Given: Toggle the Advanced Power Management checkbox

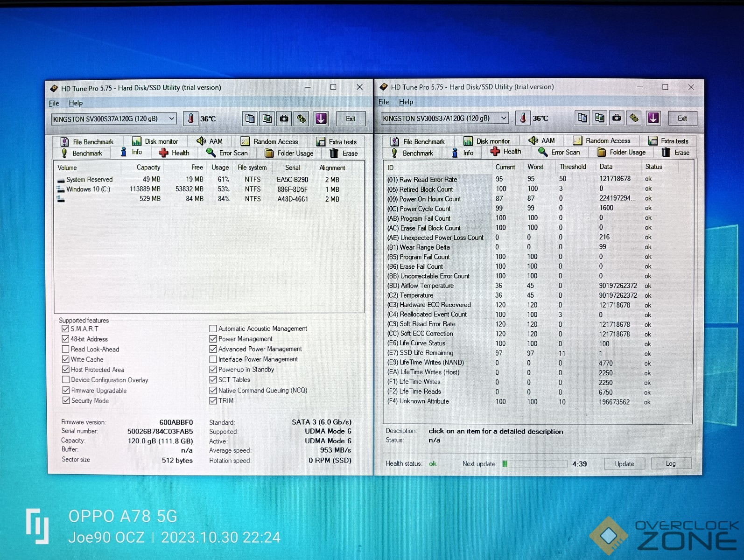Looking at the screenshot, I should click(x=213, y=349).
